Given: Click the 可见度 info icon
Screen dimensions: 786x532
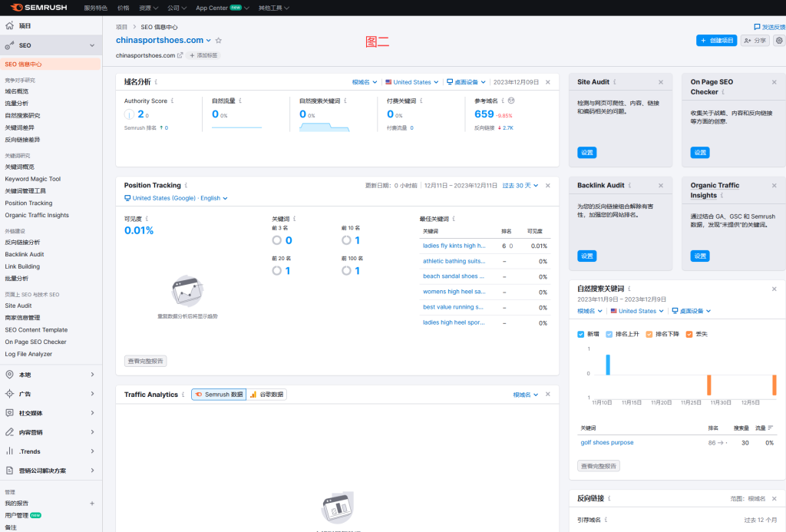Looking at the screenshot, I should (147, 219).
